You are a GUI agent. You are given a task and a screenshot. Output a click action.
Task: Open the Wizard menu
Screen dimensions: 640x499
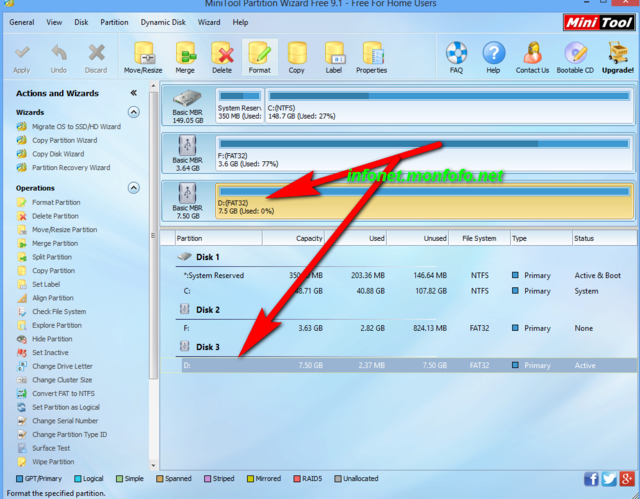[209, 22]
